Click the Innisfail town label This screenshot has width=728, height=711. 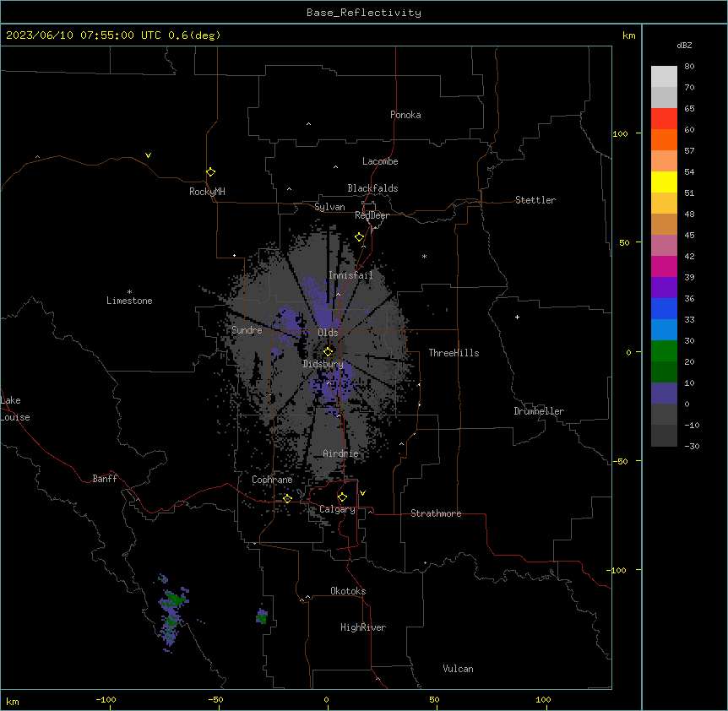[350, 275]
